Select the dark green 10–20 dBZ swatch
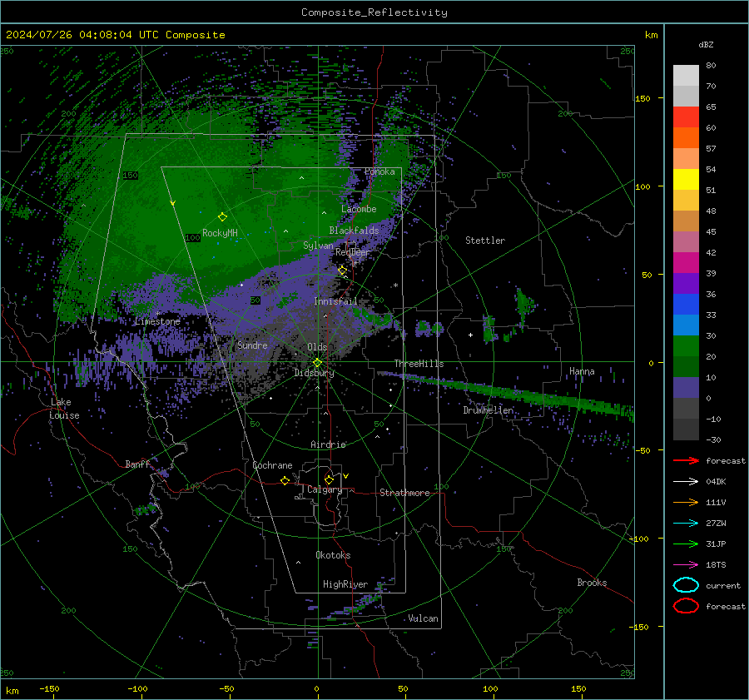The image size is (749, 700). click(x=686, y=367)
